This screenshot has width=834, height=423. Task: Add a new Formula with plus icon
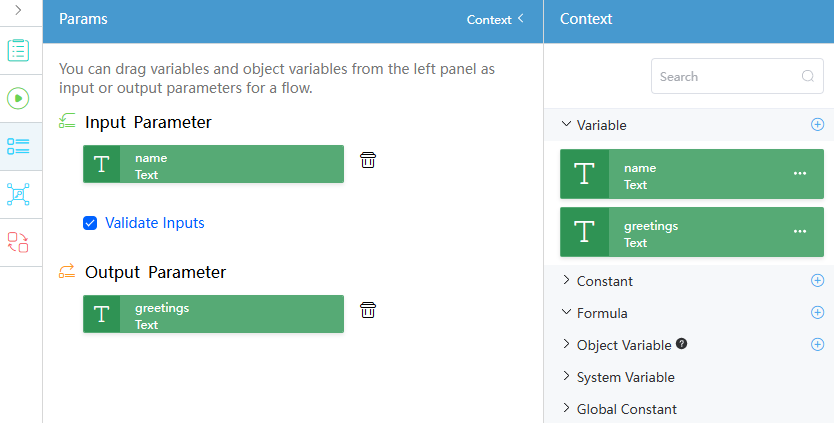pos(818,312)
